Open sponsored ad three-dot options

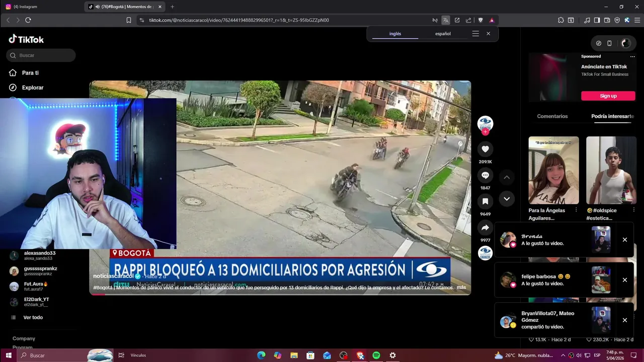(x=633, y=57)
